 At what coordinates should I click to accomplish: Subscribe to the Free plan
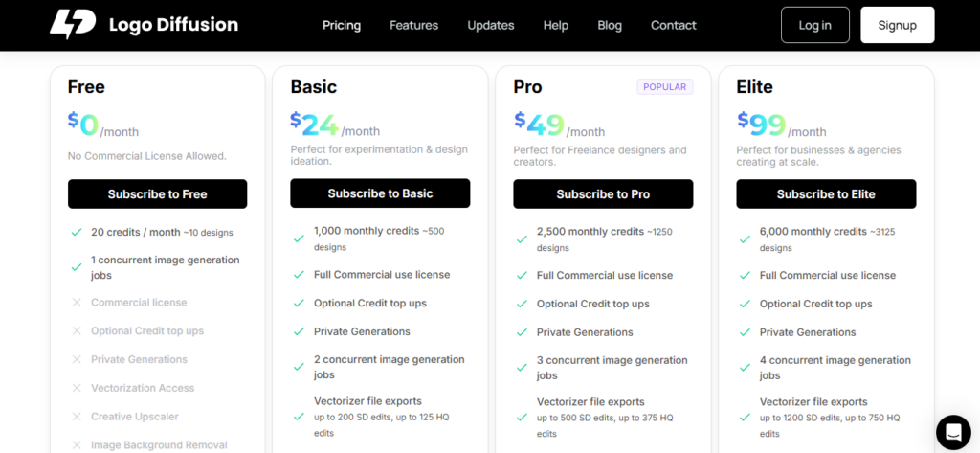[157, 194]
